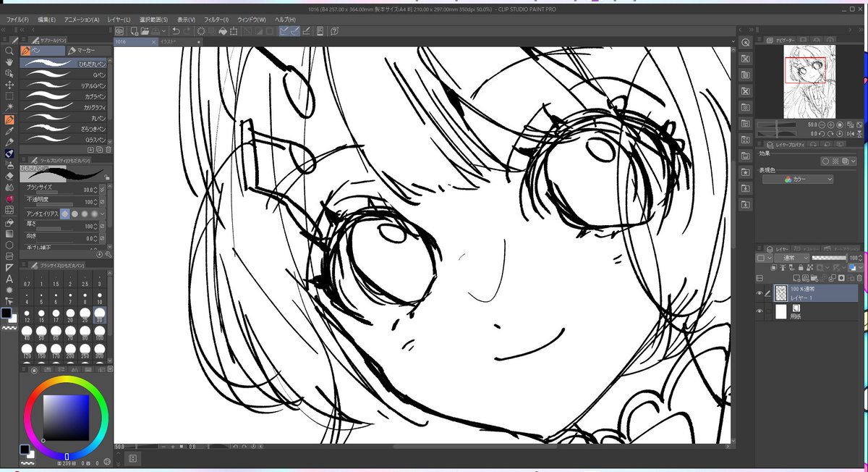Select the Blend tool
This screenshot has width=868, height=472.
click(x=9, y=187)
